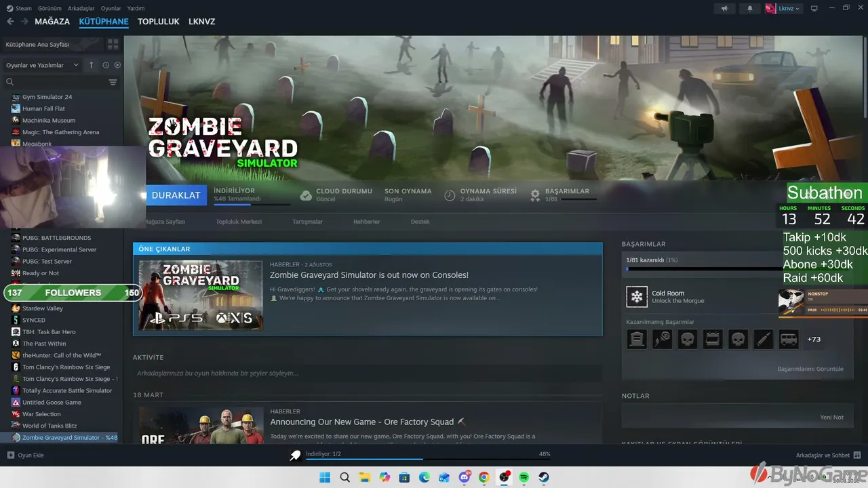Select Gym Simulator 24 in library
Image resolution: width=868 pixels, height=488 pixels.
[47, 97]
